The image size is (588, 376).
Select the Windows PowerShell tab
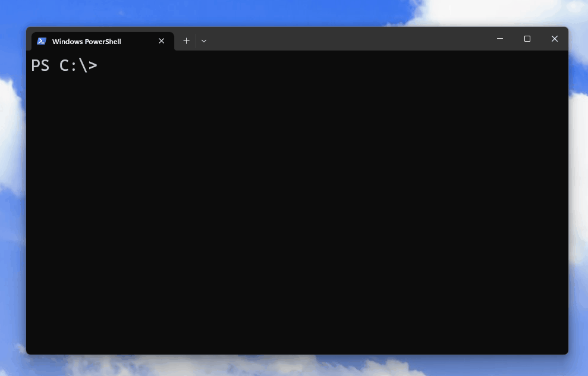pos(102,41)
